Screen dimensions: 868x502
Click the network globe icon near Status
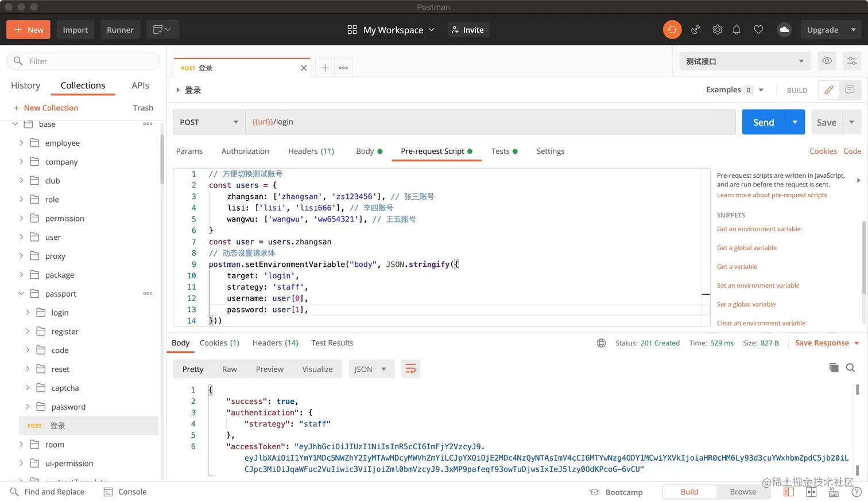click(601, 343)
